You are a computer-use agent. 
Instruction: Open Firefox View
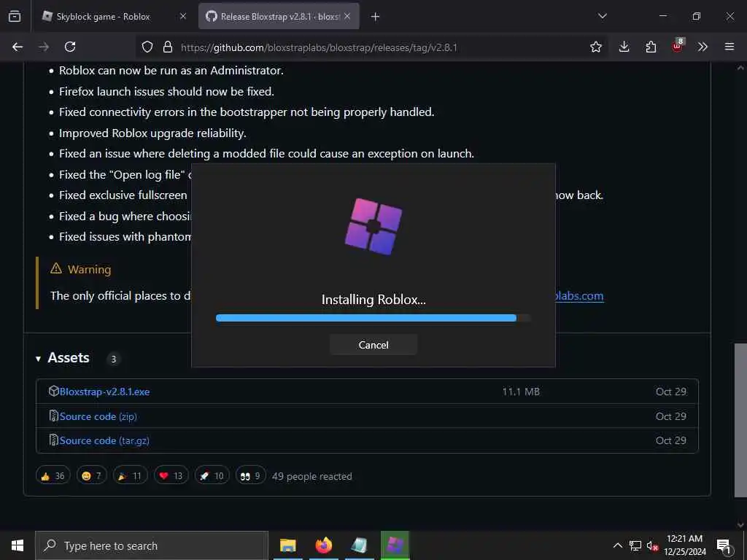coord(15,17)
